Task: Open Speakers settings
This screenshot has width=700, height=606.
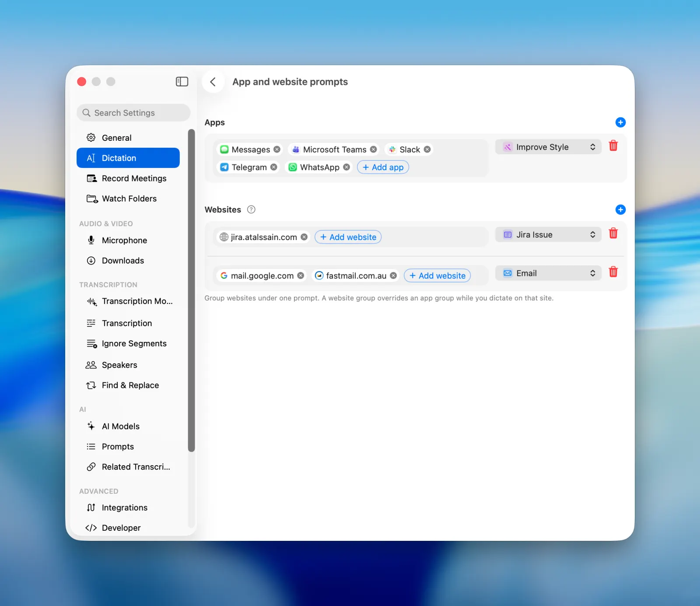Action: (x=128, y=365)
